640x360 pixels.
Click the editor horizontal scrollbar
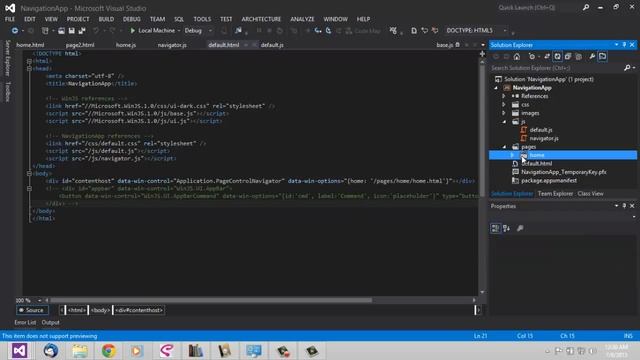[211, 300]
